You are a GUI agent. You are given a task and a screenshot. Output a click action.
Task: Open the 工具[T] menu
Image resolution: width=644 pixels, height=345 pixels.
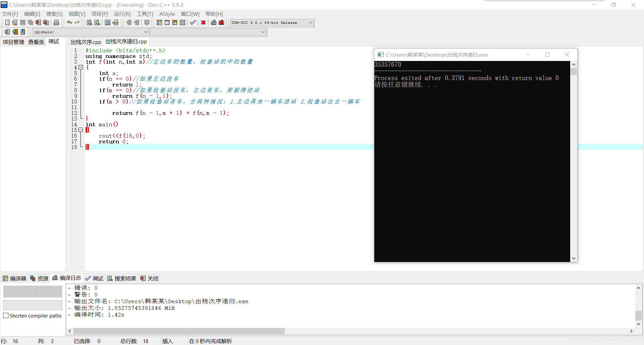pos(145,14)
